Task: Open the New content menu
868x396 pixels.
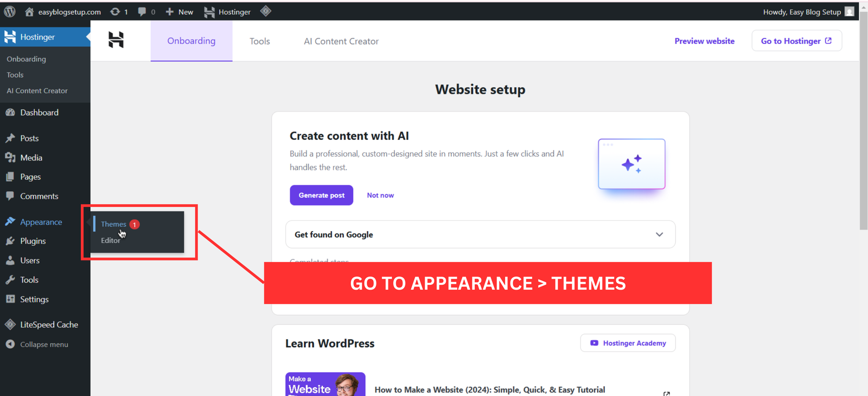Action: point(179,11)
